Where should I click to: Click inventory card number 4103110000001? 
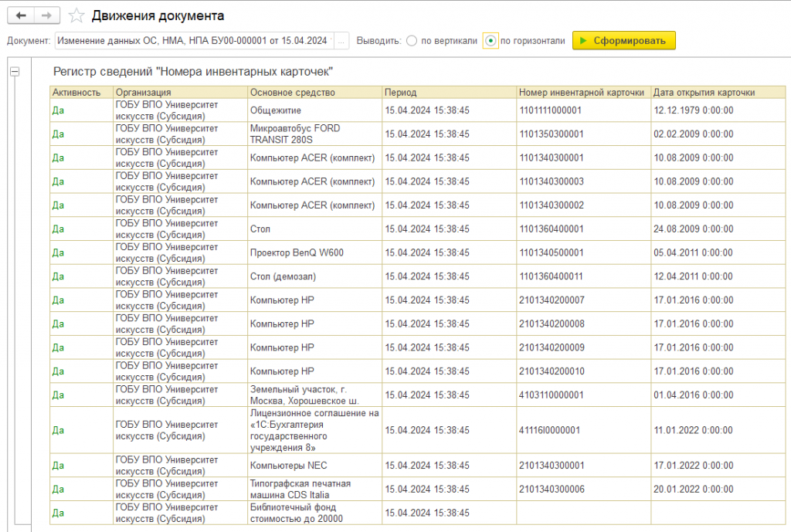[584, 395]
